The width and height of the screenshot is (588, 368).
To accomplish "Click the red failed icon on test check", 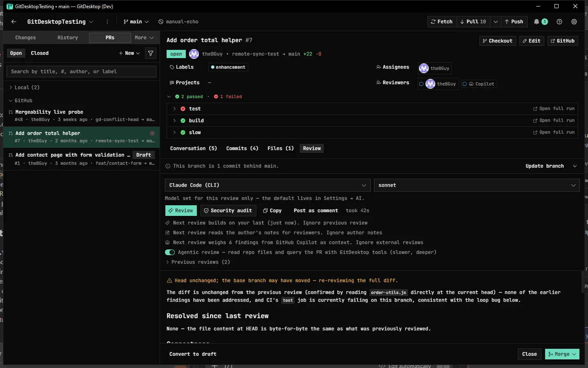I will [x=183, y=109].
